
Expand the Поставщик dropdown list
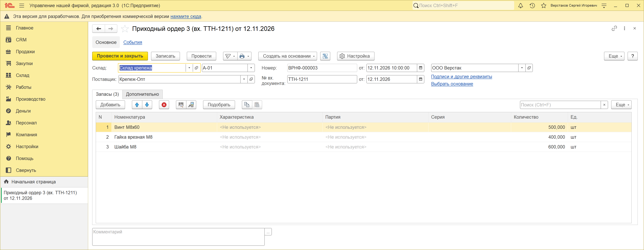244,79
